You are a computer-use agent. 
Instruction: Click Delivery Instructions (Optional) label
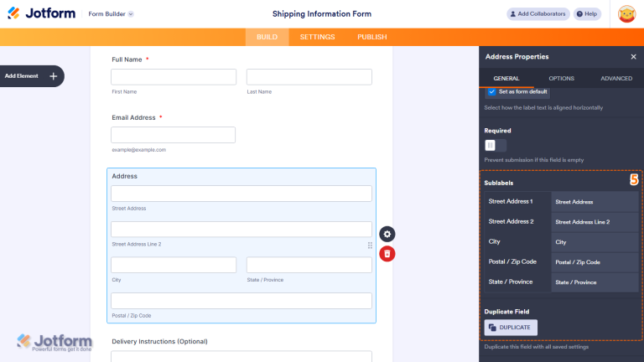(160, 342)
